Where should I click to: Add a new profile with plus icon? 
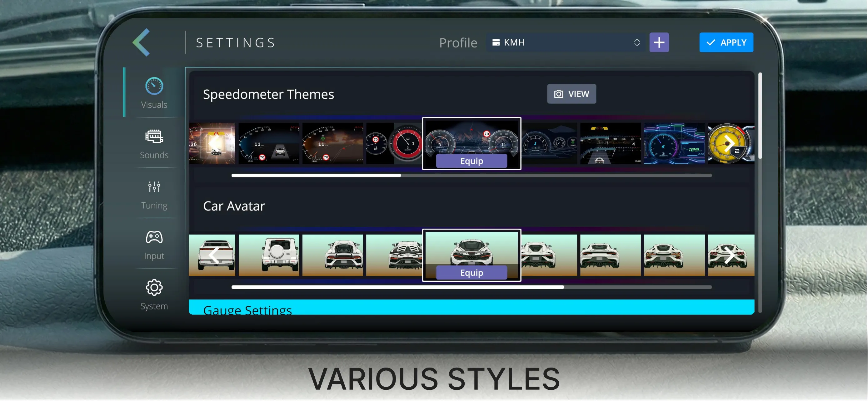659,42
